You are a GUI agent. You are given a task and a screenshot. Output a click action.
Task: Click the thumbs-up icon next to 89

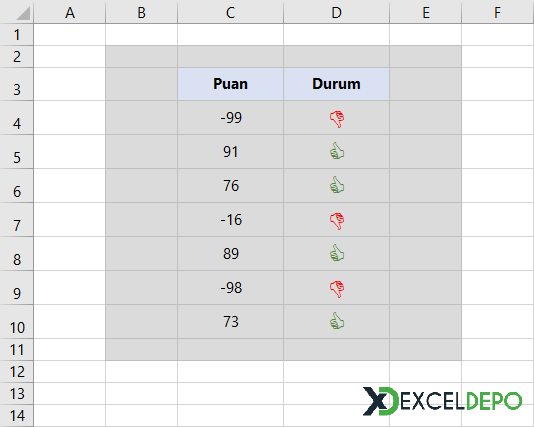tap(337, 253)
